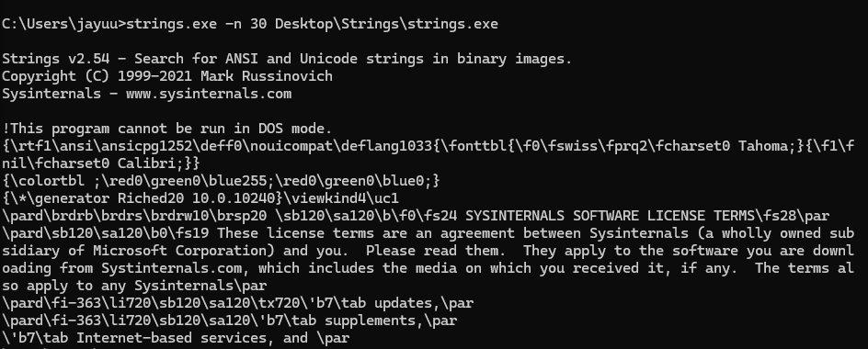Click the line ending in updates,\par
Image resolution: width=868 pixels, height=349 pixels.
tap(238, 303)
